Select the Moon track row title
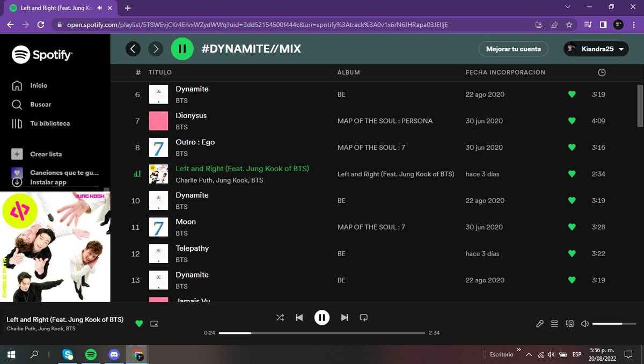Screen dimensions: 644x364 186,222
